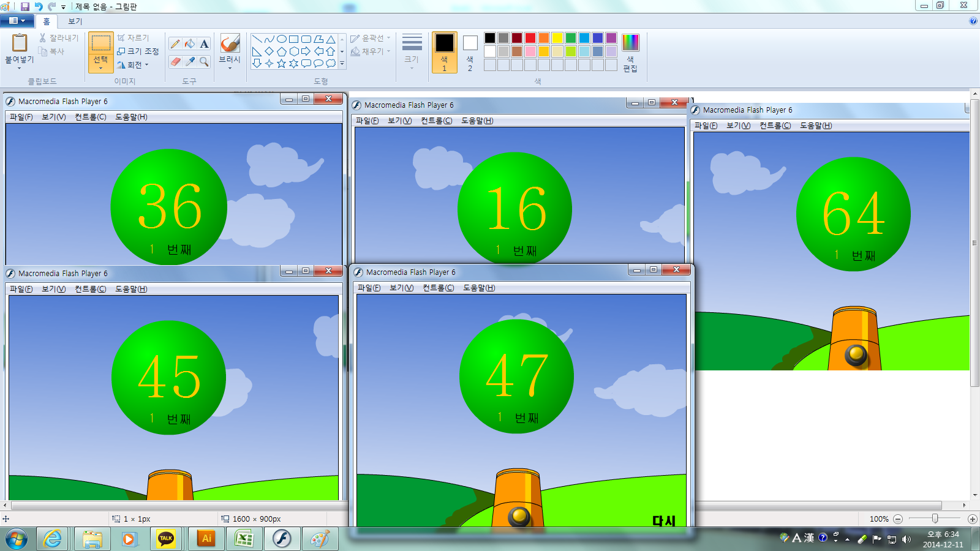Image resolution: width=980 pixels, height=551 pixels.
Task: Pick the oval shape in shapes gallery
Action: point(282,39)
